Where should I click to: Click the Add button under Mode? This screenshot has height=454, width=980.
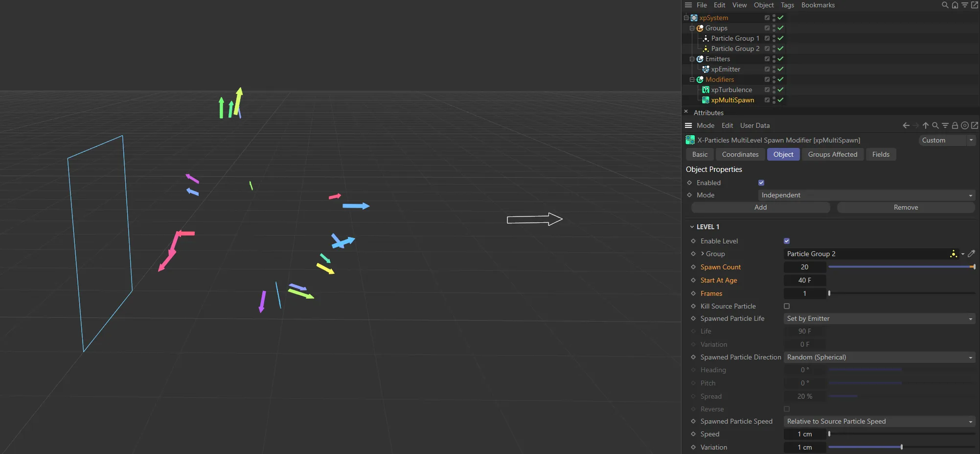pyautogui.click(x=760, y=207)
